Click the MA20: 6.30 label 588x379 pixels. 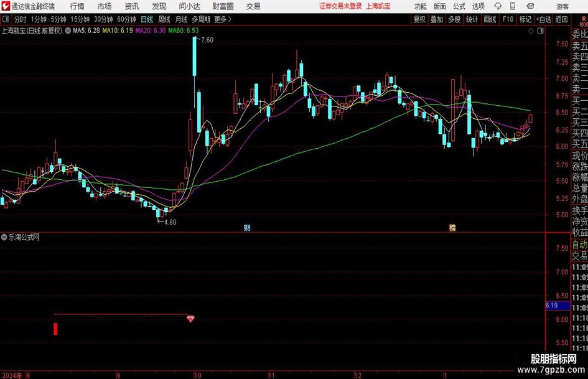tap(151, 30)
